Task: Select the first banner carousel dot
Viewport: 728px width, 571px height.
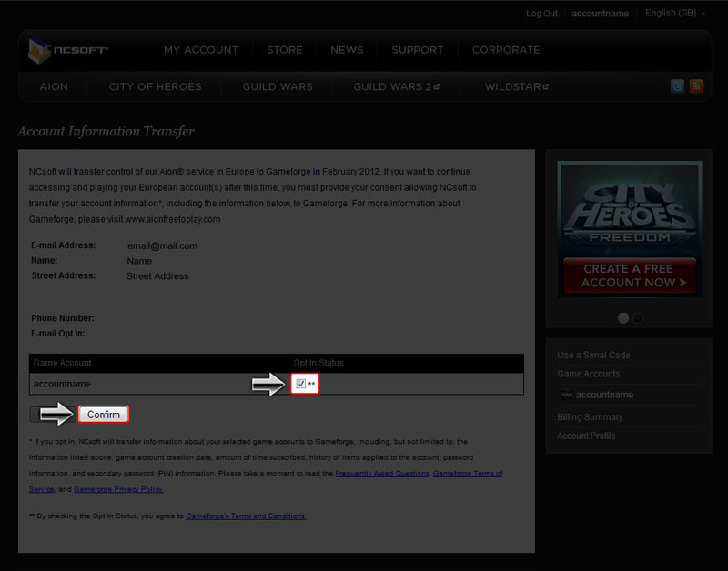Action: [x=623, y=317]
